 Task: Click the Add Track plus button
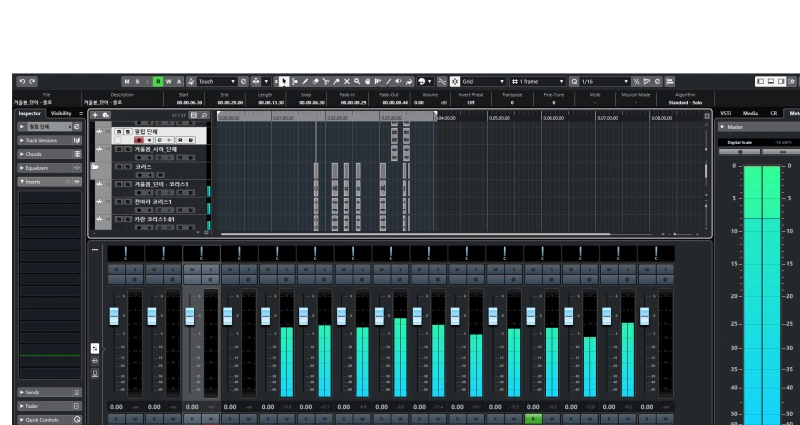(x=97, y=115)
